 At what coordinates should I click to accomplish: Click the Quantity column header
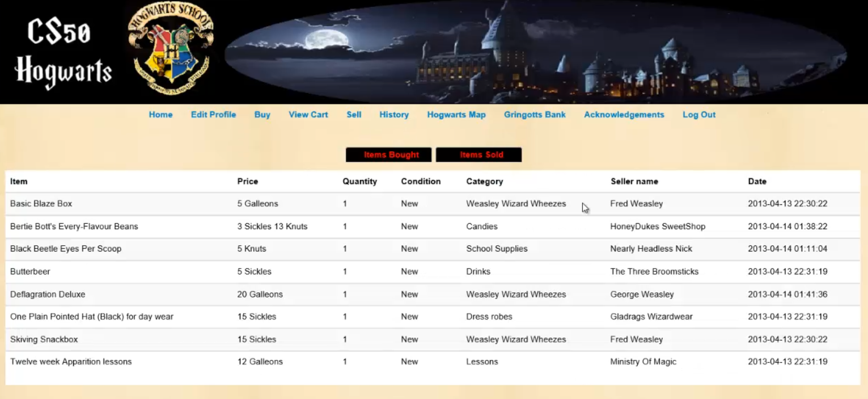click(359, 182)
